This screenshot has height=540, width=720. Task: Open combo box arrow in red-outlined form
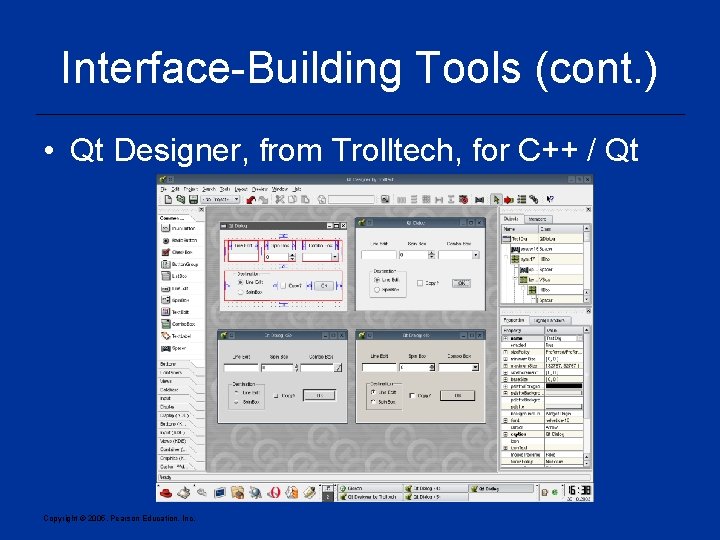pos(335,257)
